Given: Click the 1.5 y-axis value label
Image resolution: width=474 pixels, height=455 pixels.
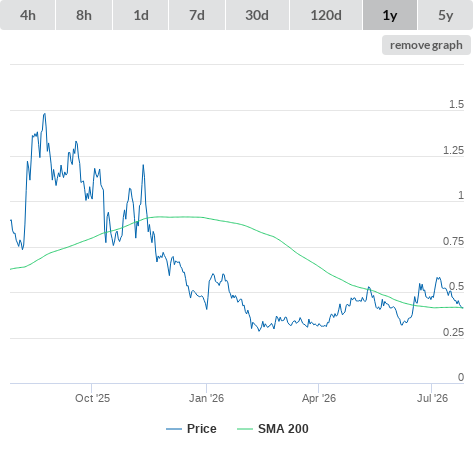Looking at the screenshot, I should point(456,104).
